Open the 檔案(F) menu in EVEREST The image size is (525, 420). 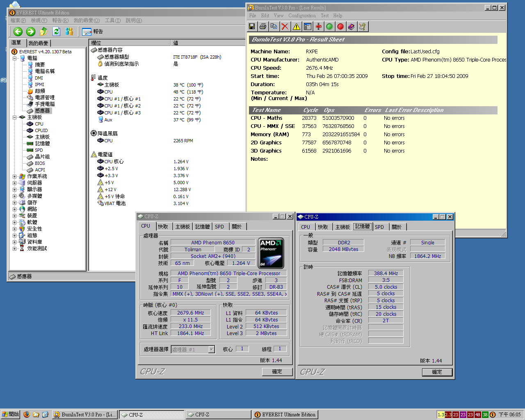pos(18,21)
